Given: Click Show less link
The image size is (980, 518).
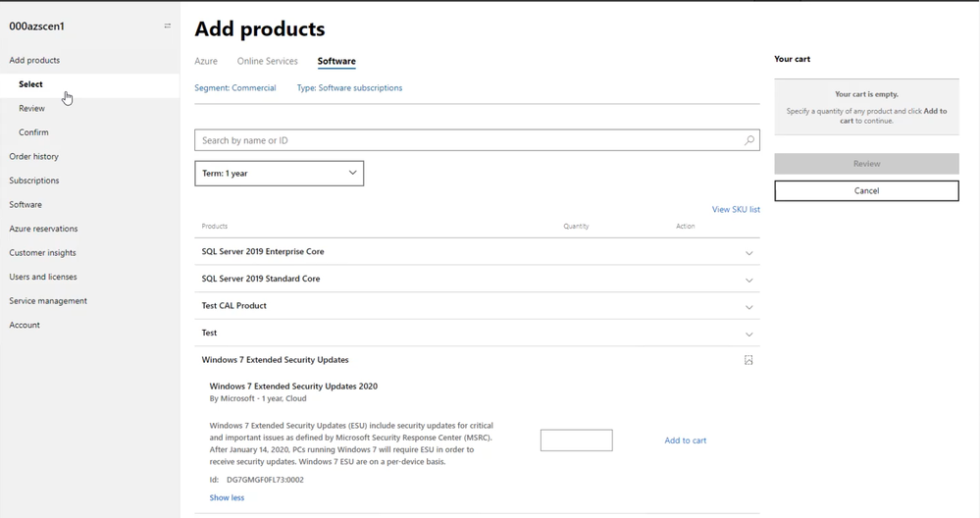Looking at the screenshot, I should pos(227,498).
